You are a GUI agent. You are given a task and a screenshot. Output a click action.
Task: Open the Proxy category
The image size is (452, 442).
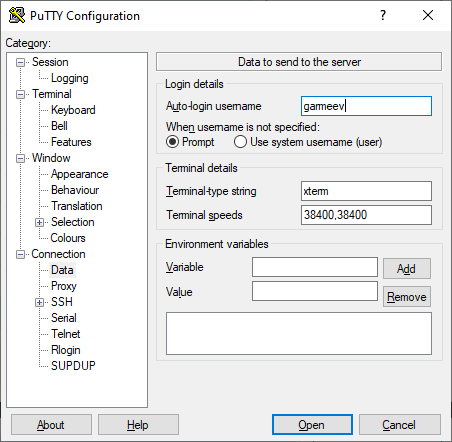point(64,286)
